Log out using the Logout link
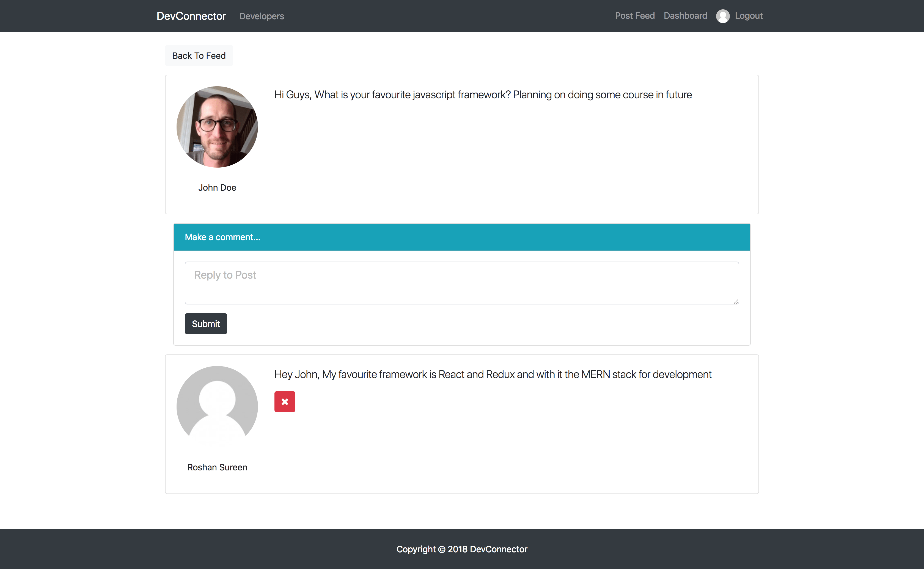The height and width of the screenshot is (577, 924). pyautogui.click(x=748, y=16)
